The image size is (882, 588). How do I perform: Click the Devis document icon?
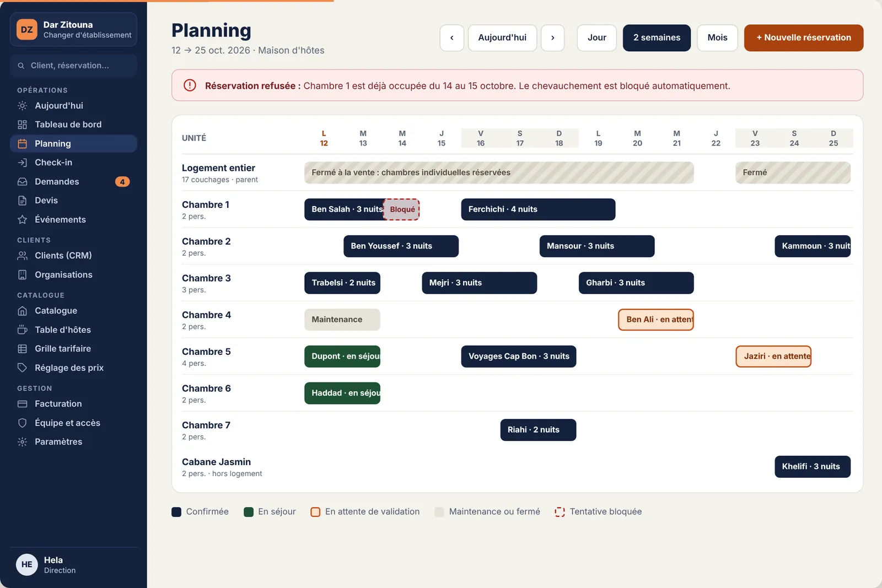pos(22,201)
